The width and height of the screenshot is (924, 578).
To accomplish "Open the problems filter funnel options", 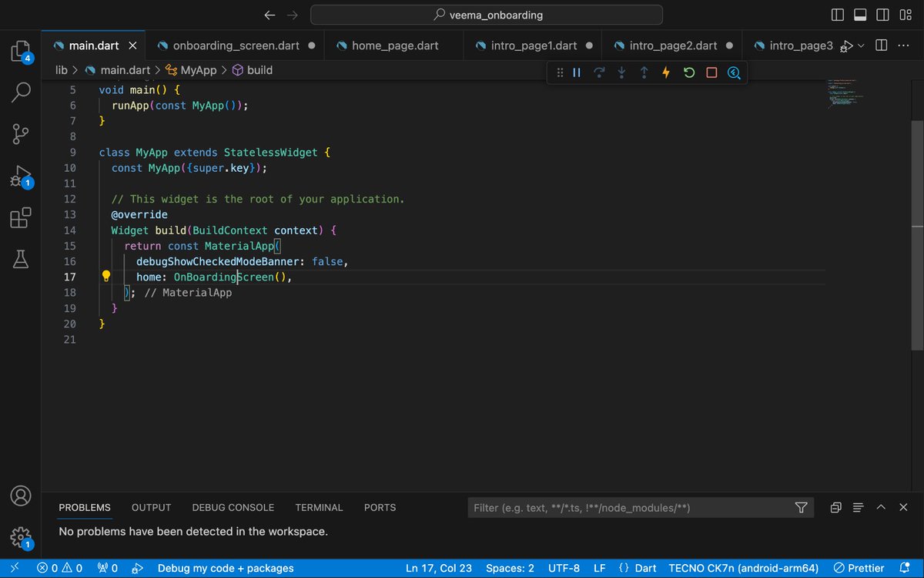I will pos(802,508).
